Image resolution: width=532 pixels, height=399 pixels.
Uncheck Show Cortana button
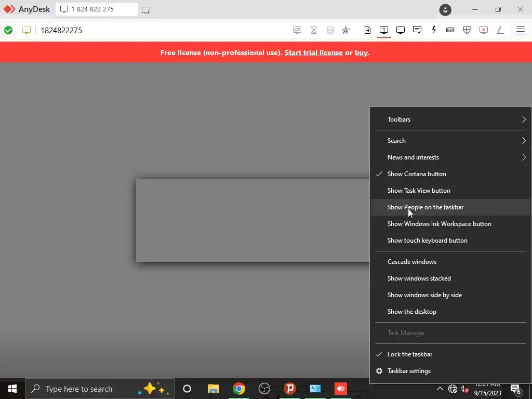point(450,174)
